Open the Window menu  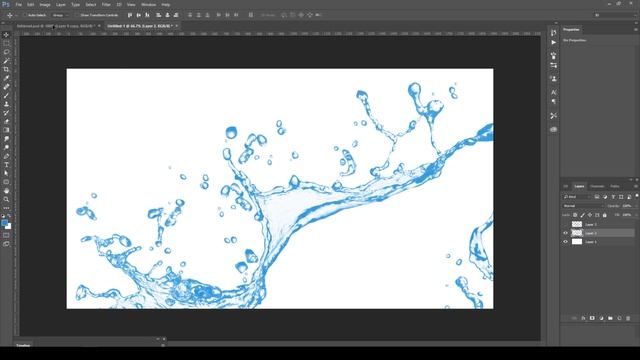148,4
